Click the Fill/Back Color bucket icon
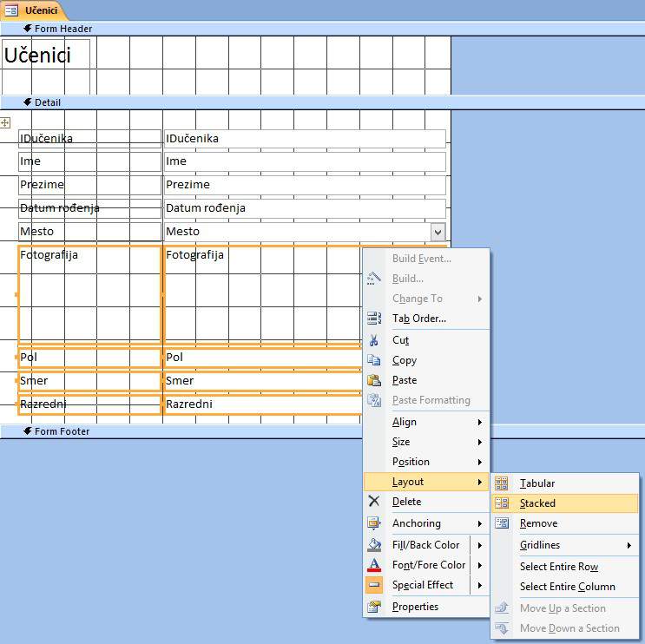The image size is (645, 644). point(373,544)
